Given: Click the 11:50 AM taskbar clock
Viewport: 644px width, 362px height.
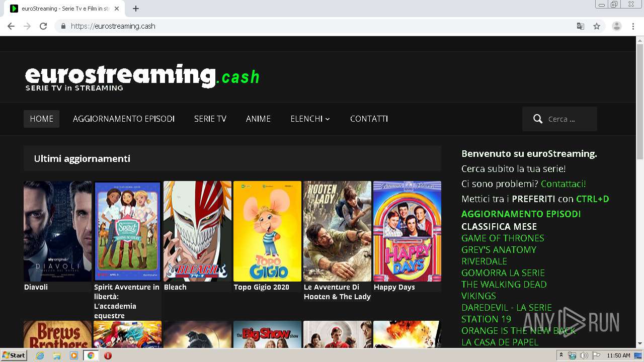Looking at the screenshot, I should tap(618, 355).
